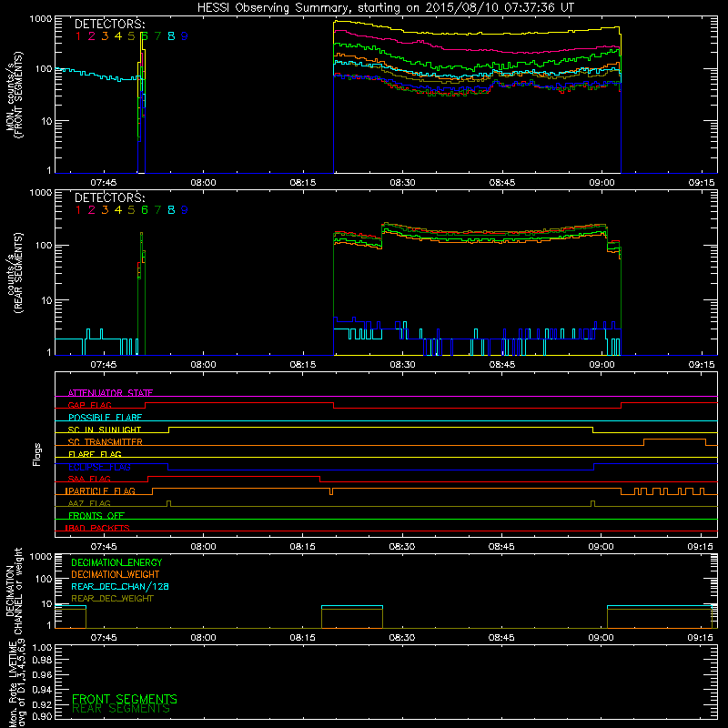Click the 08:45 time label under front panel
The width and height of the screenshot is (728, 728).
[x=502, y=183]
